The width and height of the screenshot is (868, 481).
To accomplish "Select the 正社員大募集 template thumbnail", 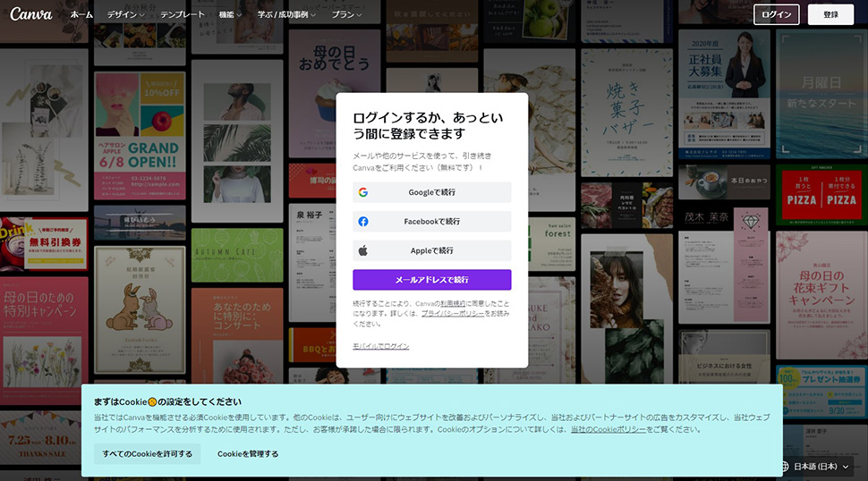I will click(x=724, y=95).
